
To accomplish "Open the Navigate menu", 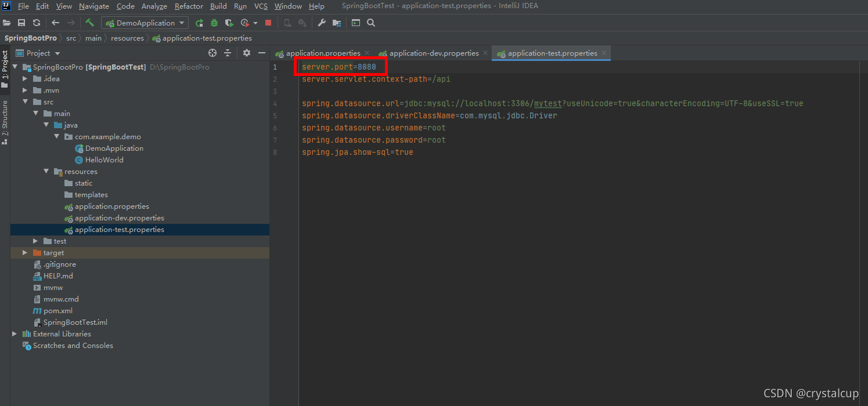I will pyautogui.click(x=94, y=6).
